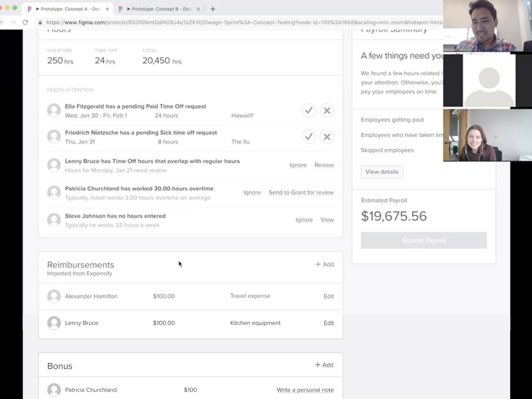Screen dimensions: 532x399
Task: Open a new browser tab
Action: pyautogui.click(x=213, y=9)
